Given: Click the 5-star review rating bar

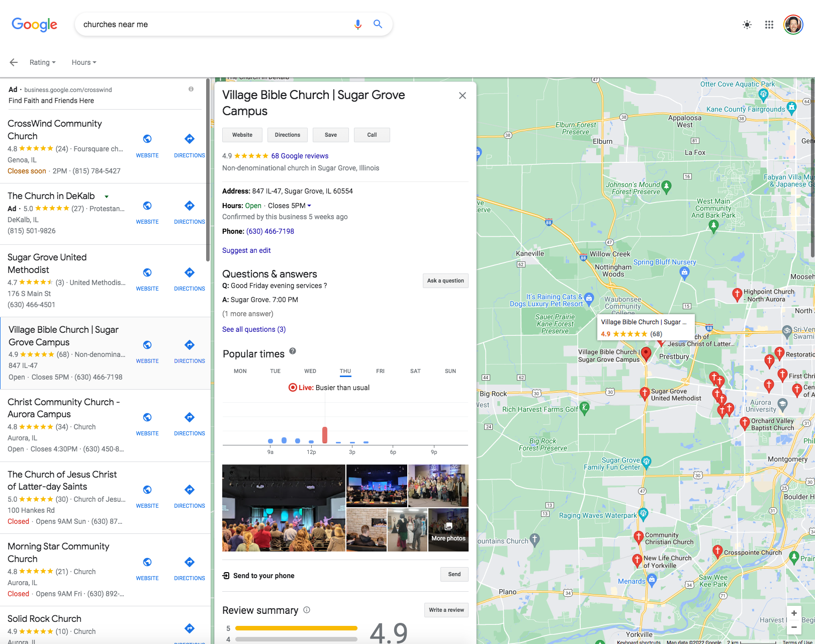Looking at the screenshot, I should click(x=296, y=628).
